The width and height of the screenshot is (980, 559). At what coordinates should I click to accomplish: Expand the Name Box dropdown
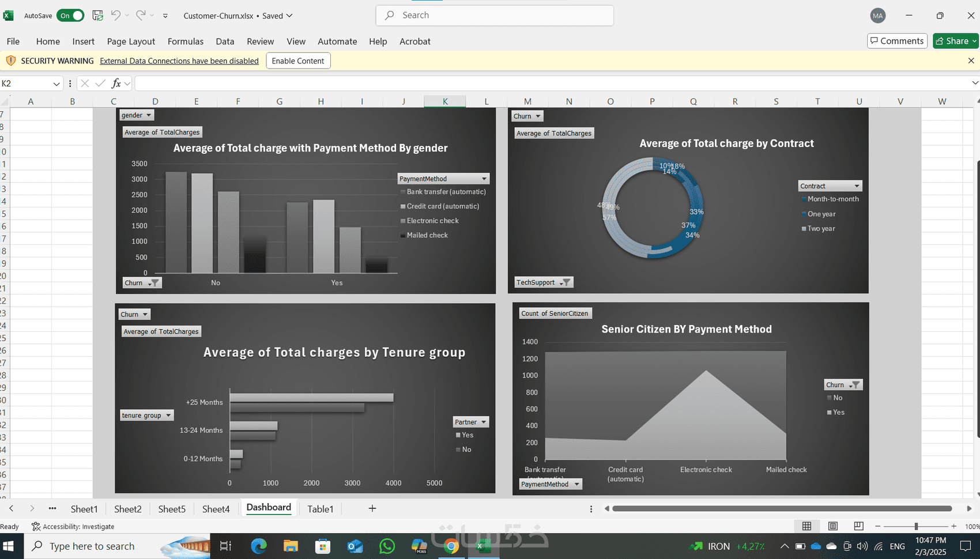(x=56, y=84)
